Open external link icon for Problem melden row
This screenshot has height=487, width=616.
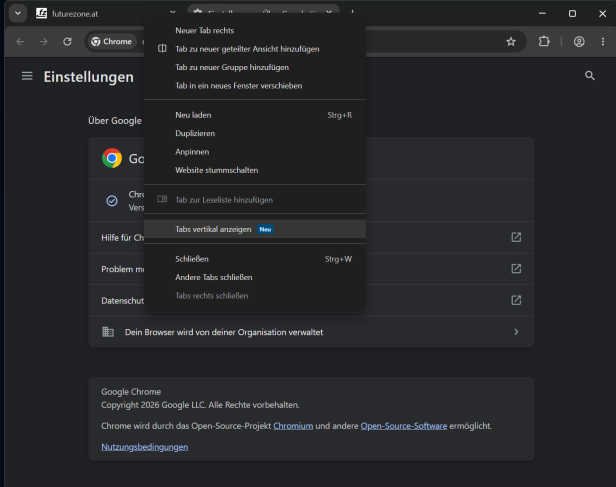(516, 269)
